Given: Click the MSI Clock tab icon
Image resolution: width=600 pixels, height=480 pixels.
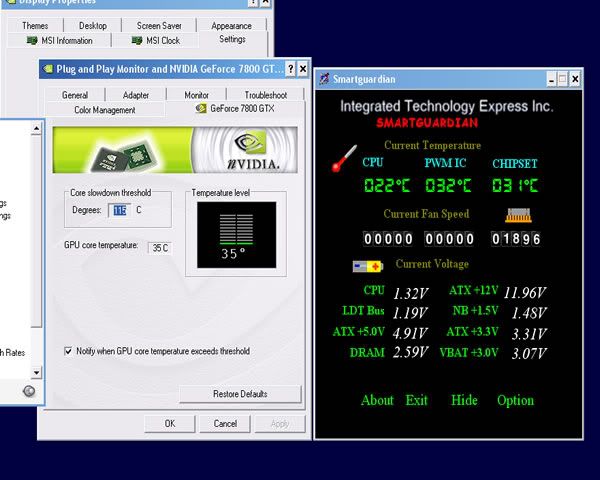Looking at the screenshot, I should click(x=137, y=40).
